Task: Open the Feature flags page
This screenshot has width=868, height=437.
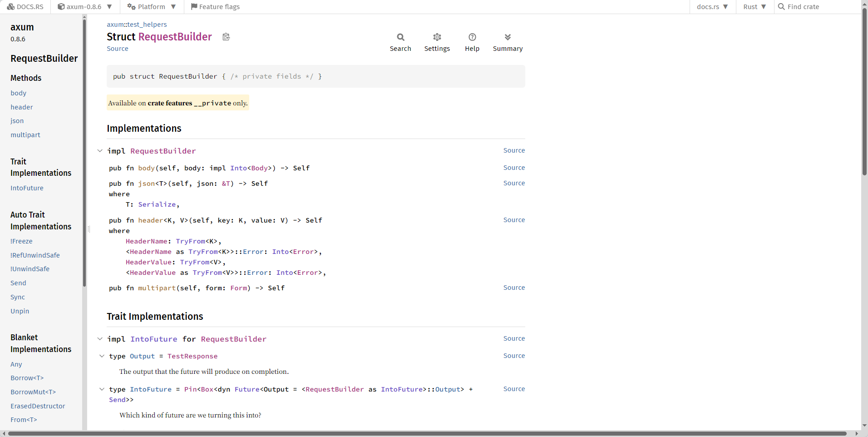Action: click(x=215, y=7)
